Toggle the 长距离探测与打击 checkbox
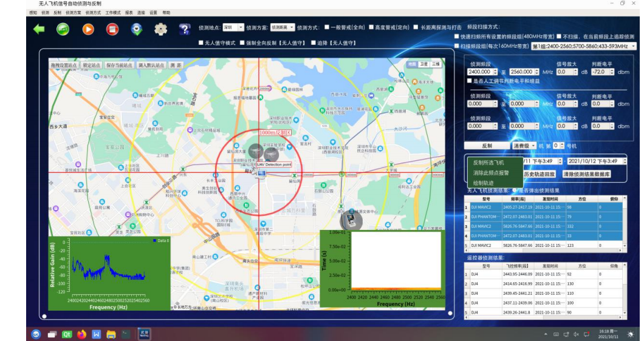This screenshot has width=644, height=341. coord(416,27)
